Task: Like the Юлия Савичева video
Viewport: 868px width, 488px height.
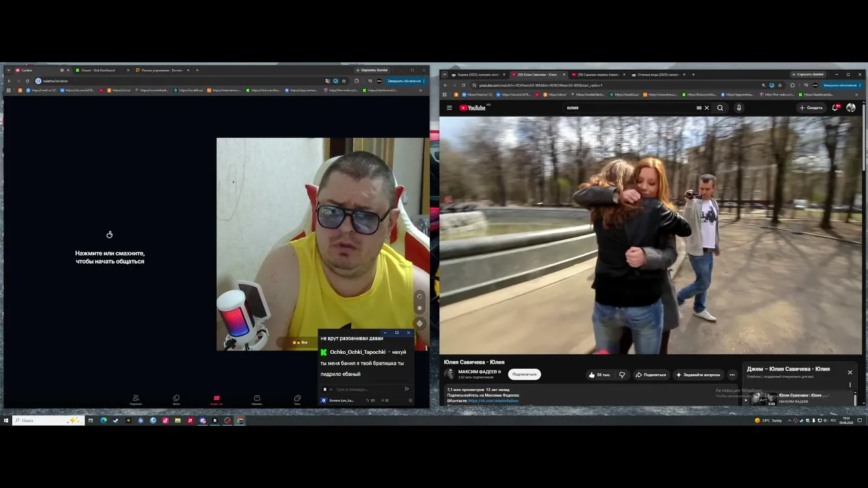Action: pos(599,375)
